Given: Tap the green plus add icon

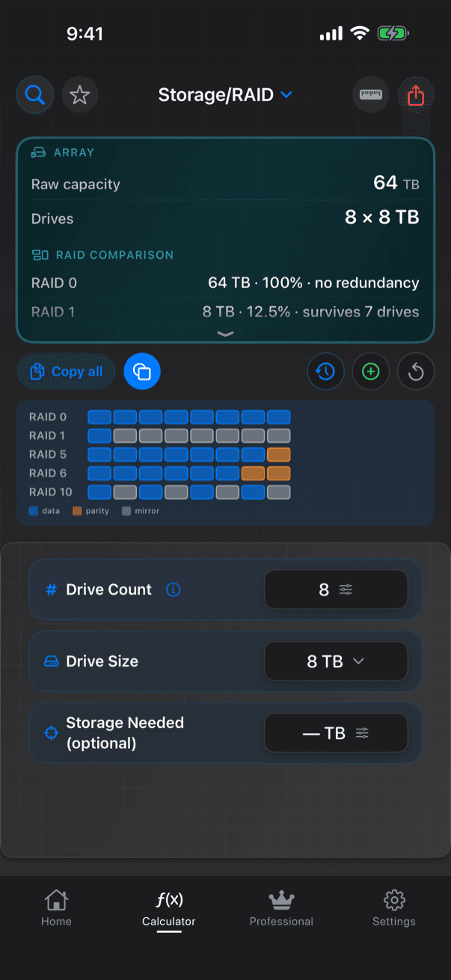Looking at the screenshot, I should coord(371,372).
